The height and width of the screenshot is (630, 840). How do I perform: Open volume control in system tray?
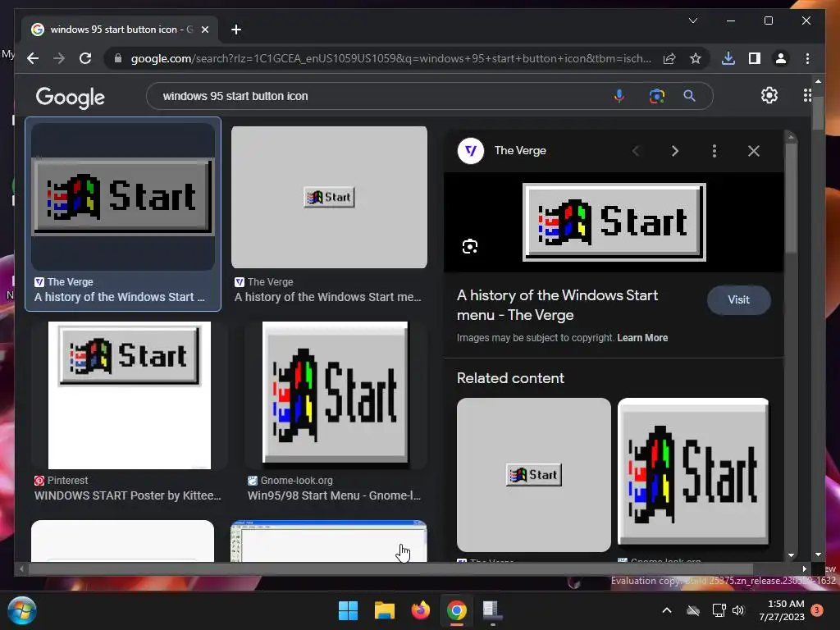point(739,610)
